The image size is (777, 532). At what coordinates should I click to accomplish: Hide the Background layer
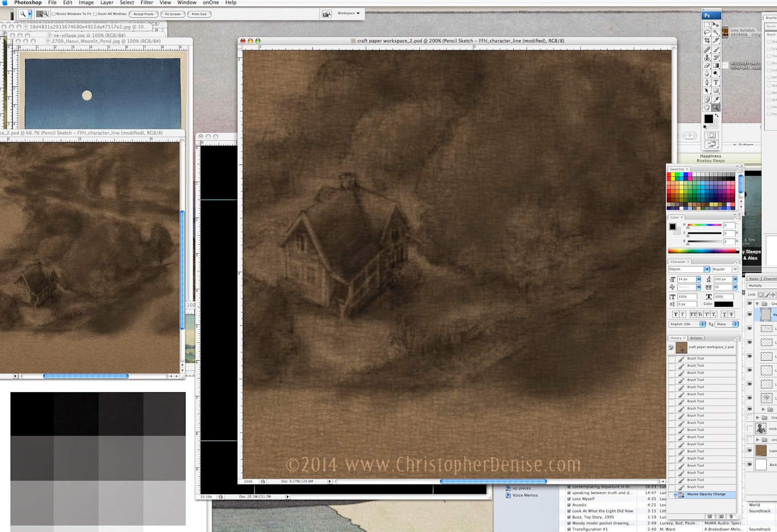pos(750,465)
